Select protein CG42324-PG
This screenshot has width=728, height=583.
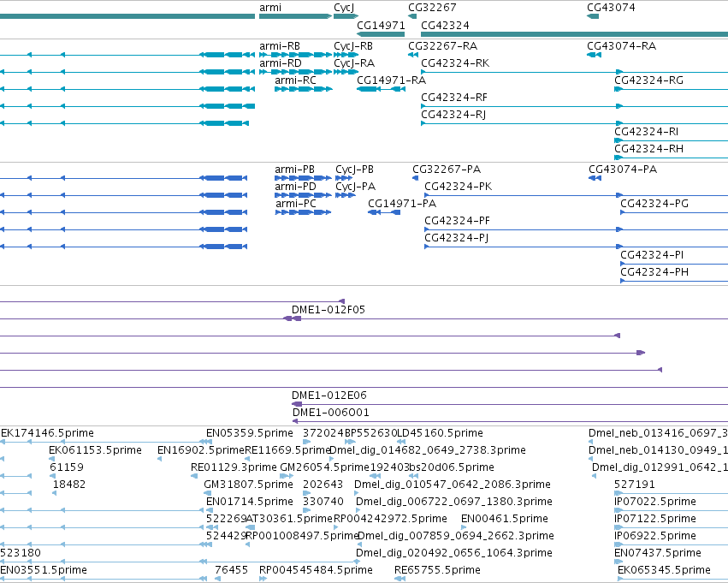coord(674,212)
